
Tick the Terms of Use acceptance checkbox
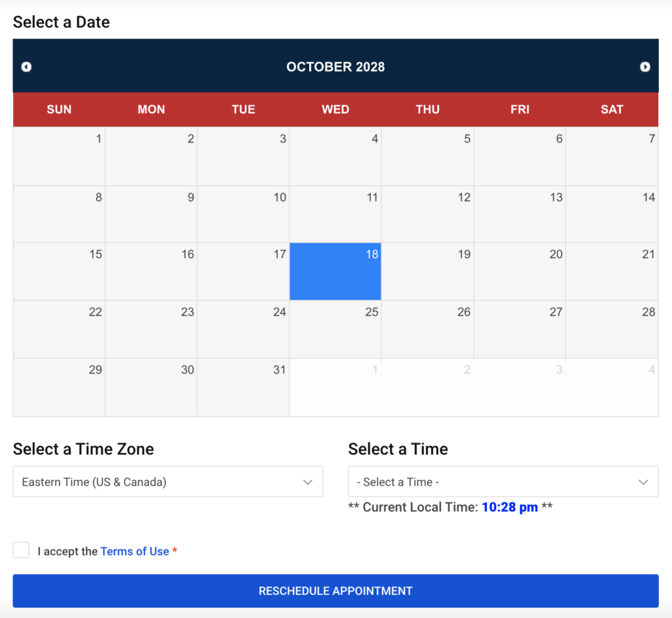[22, 550]
